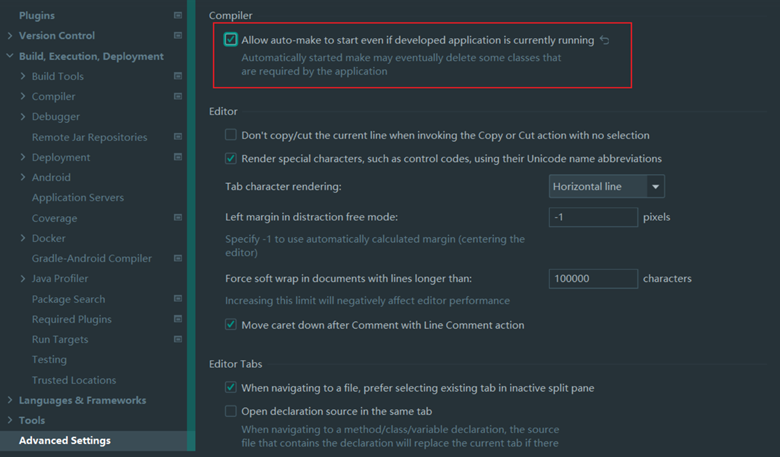
Task: Click project-level icon next to Version Control
Action: 178,36
